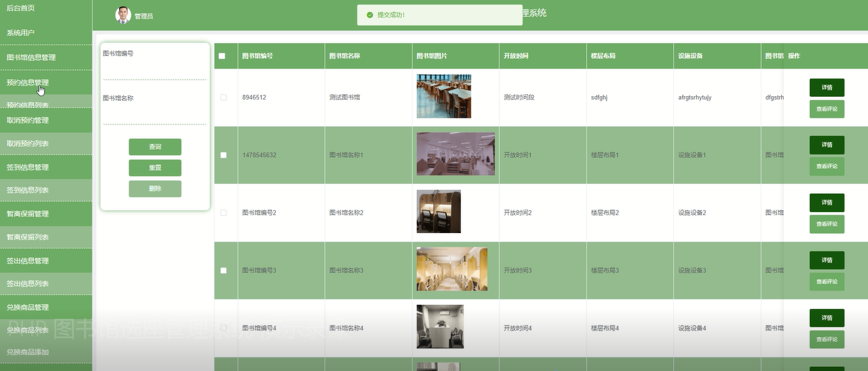The height and width of the screenshot is (371, 868).
Task: Click the 重置 reset button
Action: [155, 168]
